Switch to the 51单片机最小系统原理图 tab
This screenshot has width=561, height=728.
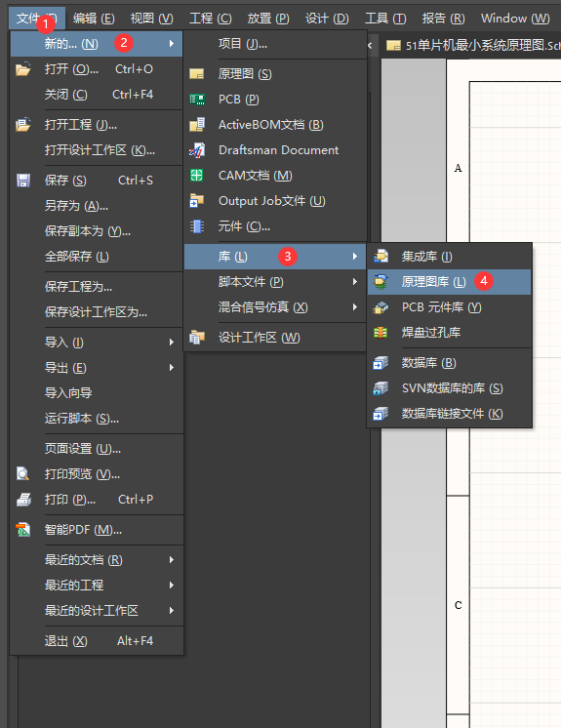[472, 46]
